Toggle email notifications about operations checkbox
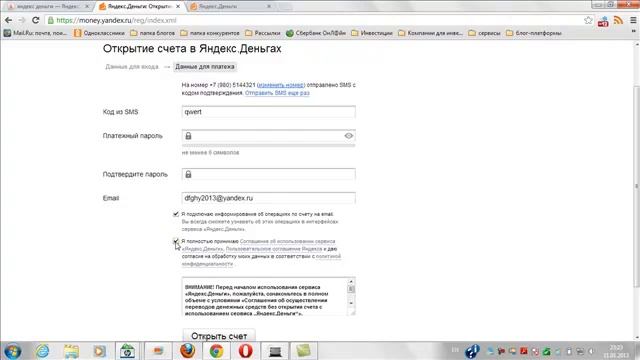This screenshot has width=640, height=360. [x=176, y=214]
